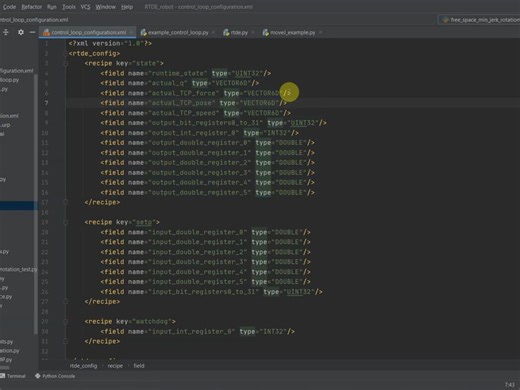The height and width of the screenshot is (390, 520).
Task: Click the expand/collapse all icon in Project panel
Action: coord(6,32)
